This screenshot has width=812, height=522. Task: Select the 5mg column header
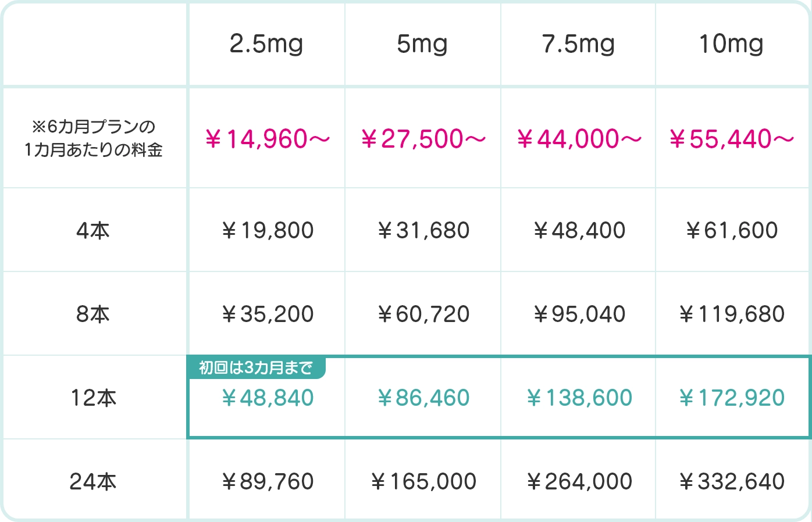(x=422, y=44)
